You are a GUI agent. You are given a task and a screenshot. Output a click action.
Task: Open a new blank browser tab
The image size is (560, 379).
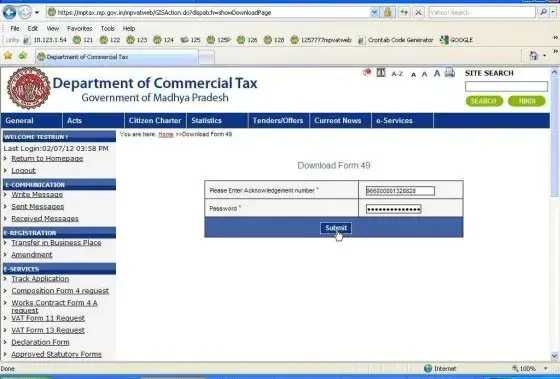coord(206,57)
